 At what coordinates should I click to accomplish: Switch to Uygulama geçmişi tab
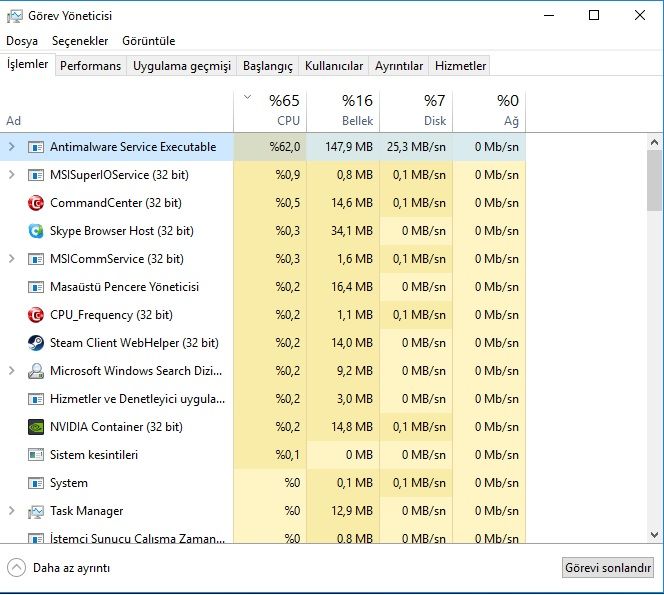pos(182,66)
